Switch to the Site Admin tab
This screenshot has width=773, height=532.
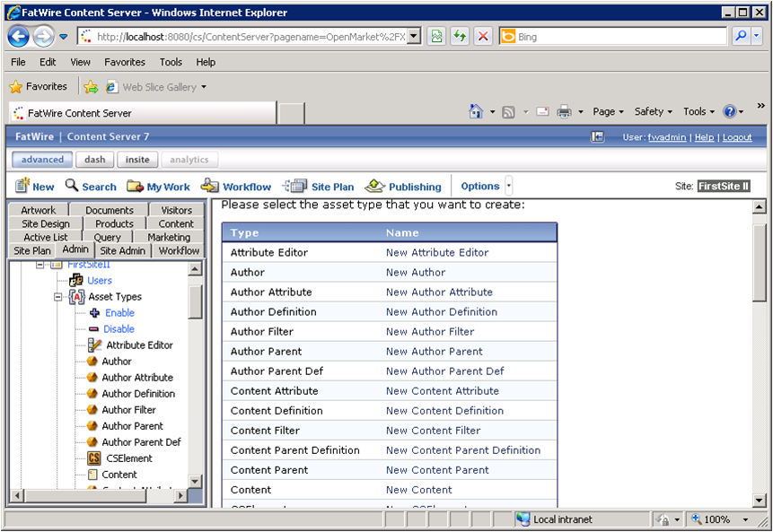click(123, 250)
